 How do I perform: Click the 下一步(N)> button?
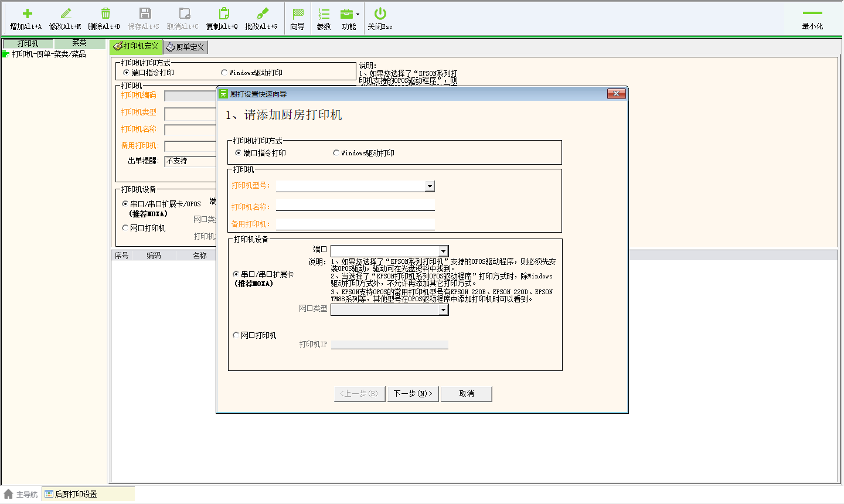[x=413, y=394]
